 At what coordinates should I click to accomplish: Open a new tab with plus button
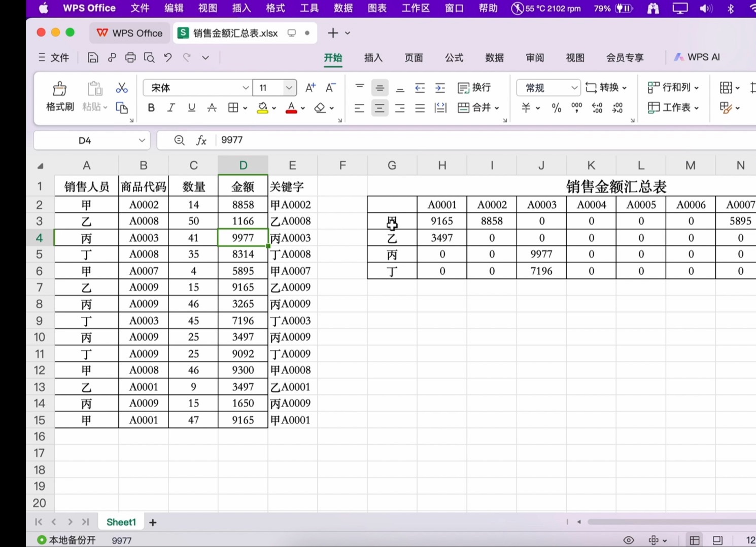pyautogui.click(x=333, y=33)
